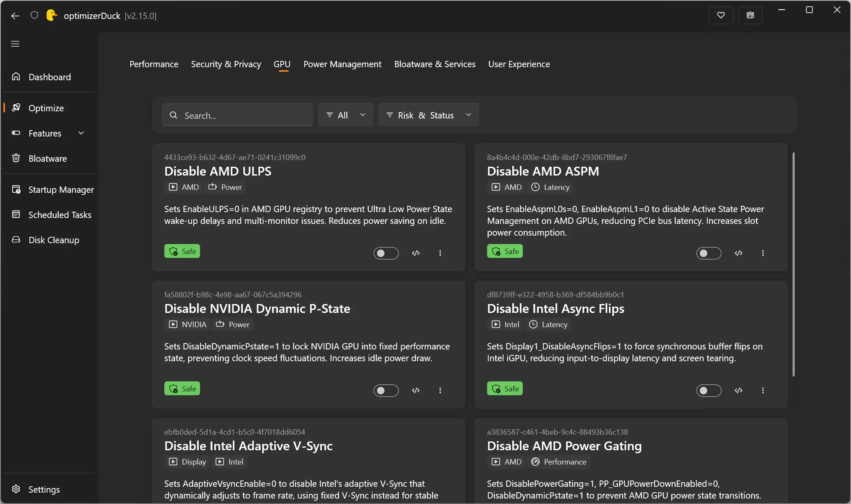The image size is (851, 504).
Task: Open more options for Disable AMD ULPS
Action: point(440,253)
